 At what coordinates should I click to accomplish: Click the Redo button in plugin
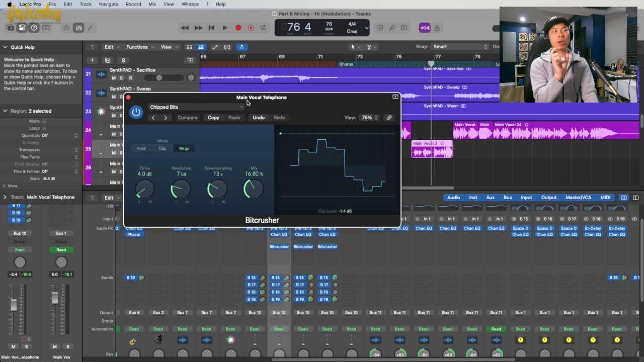point(279,118)
